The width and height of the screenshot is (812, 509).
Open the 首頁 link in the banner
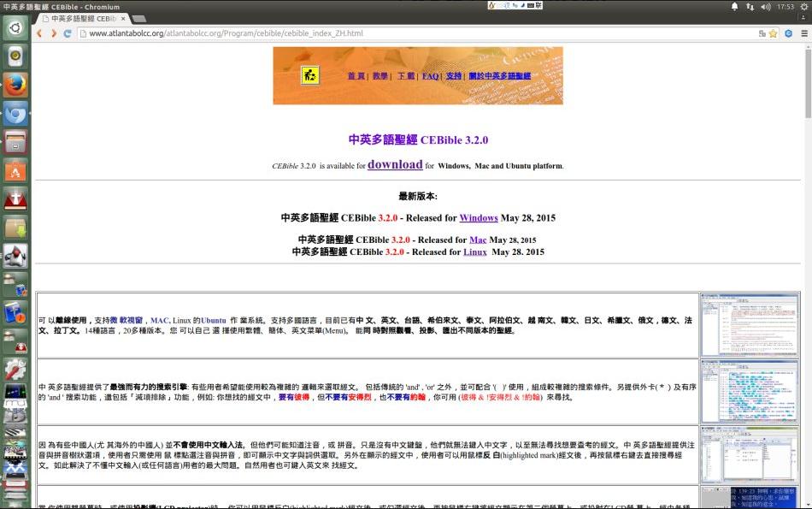[356, 75]
